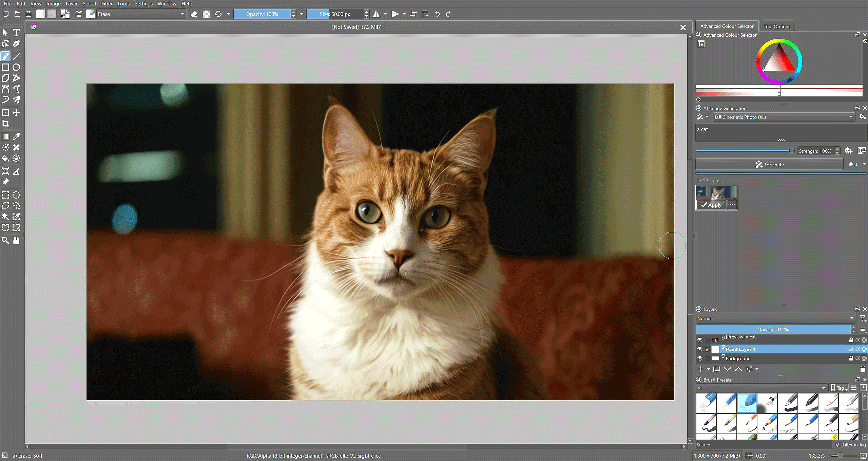Uncheck the Filter in Tag checkbox

[x=838, y=445]
